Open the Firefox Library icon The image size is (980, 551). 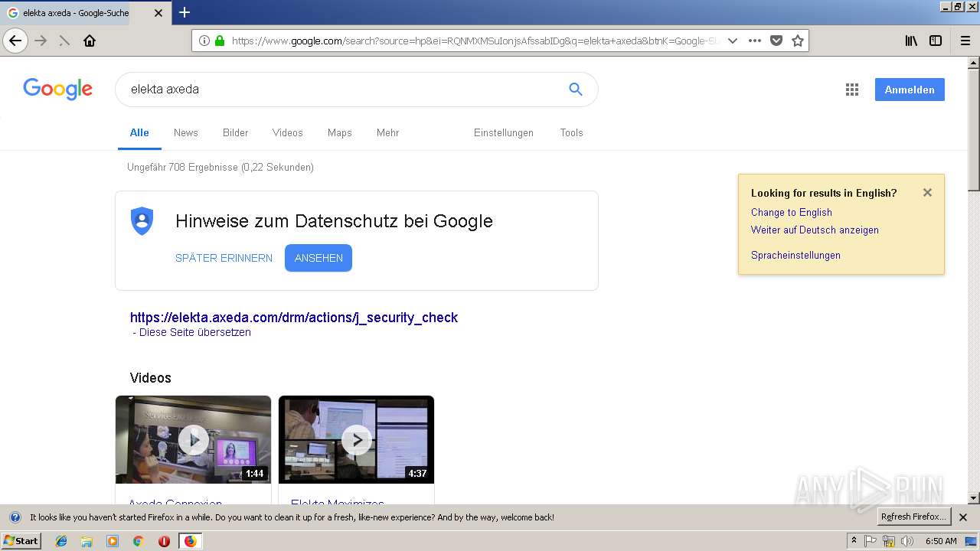pos(911,41)
